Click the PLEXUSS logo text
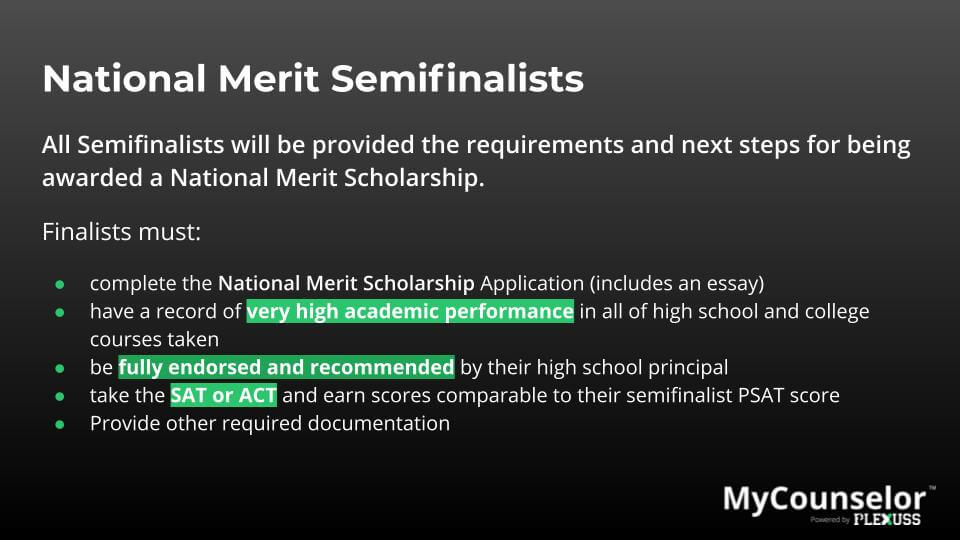This screenshot has height=540, width=960. 887,520
